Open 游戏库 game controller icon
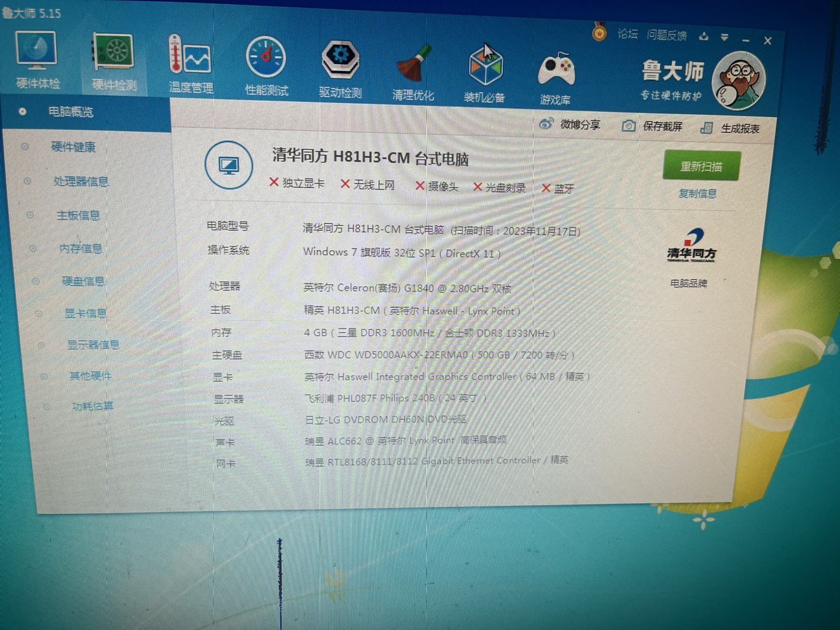The height and width of the screenshot is (630, 840). [x=556, y=78]
